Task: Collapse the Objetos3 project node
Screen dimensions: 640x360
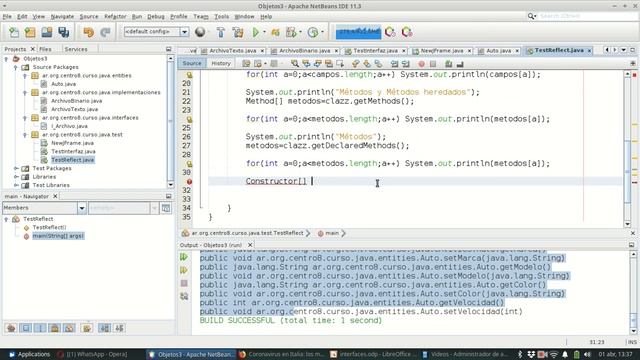Action: click(x=6, y=59)
